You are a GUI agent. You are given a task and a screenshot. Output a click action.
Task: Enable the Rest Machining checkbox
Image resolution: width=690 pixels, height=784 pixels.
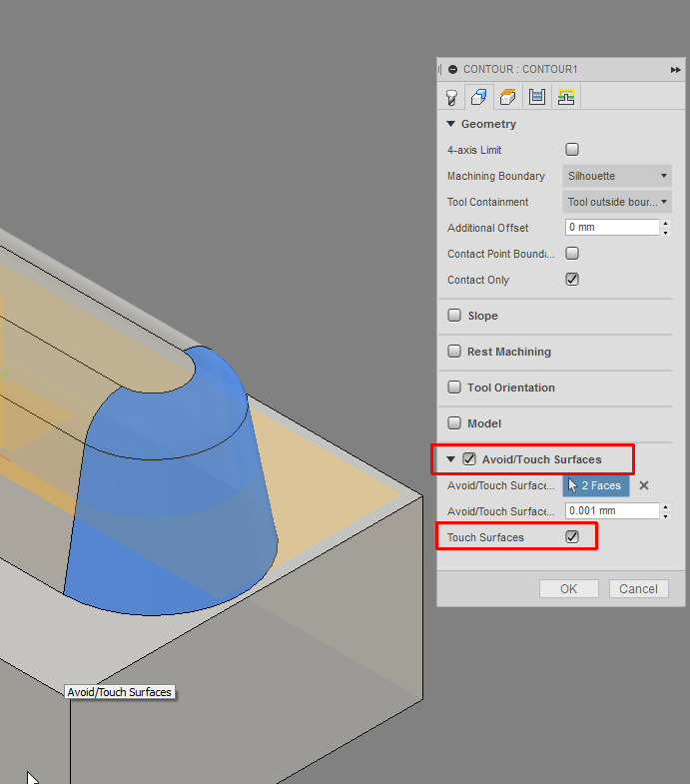[454, 352]
